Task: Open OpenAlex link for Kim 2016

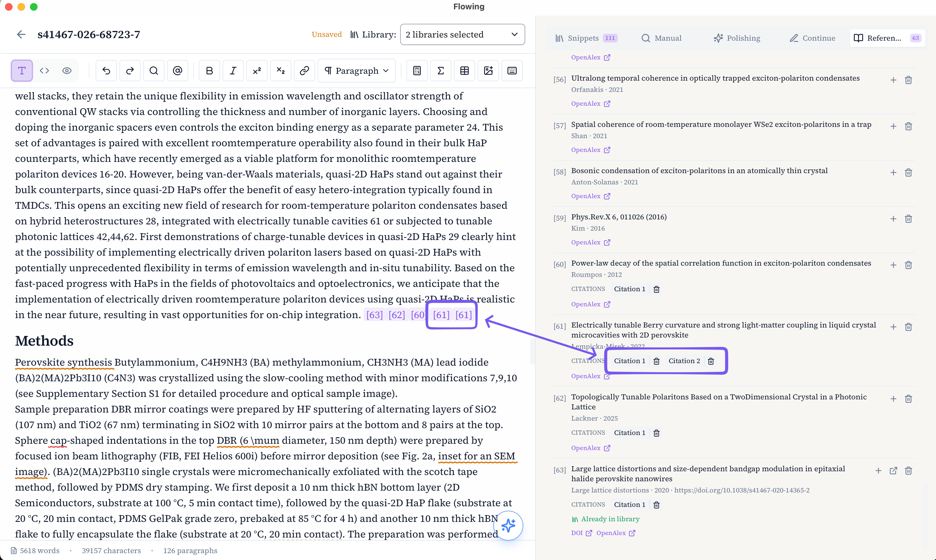Action: pyautogui.click(x=591, y=242)
